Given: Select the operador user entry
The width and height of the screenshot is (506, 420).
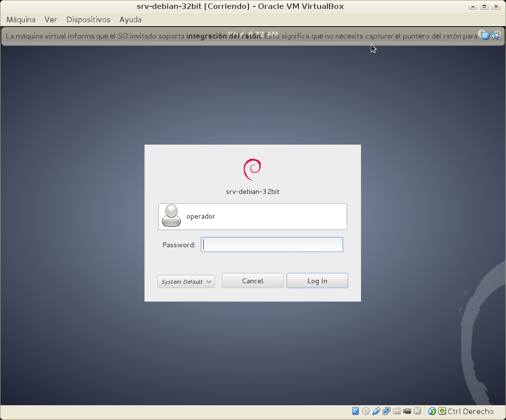Looking at the screenshot, I should (253, 217).
